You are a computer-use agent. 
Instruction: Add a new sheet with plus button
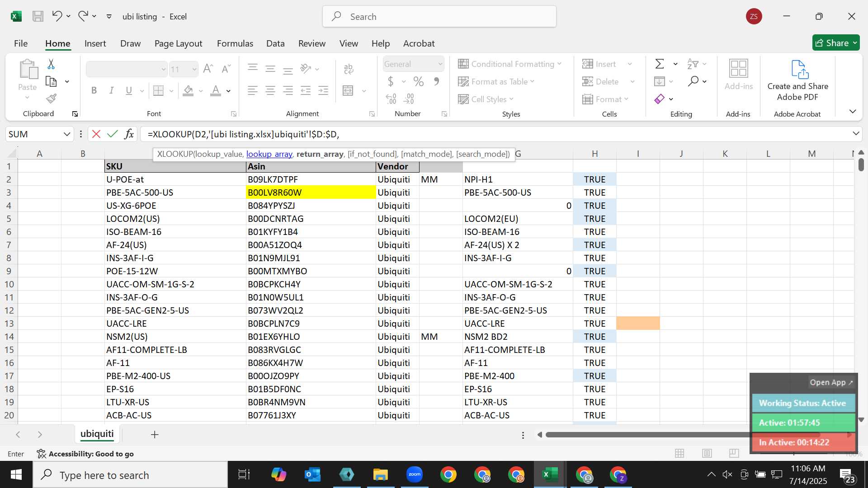click(155, 434)
